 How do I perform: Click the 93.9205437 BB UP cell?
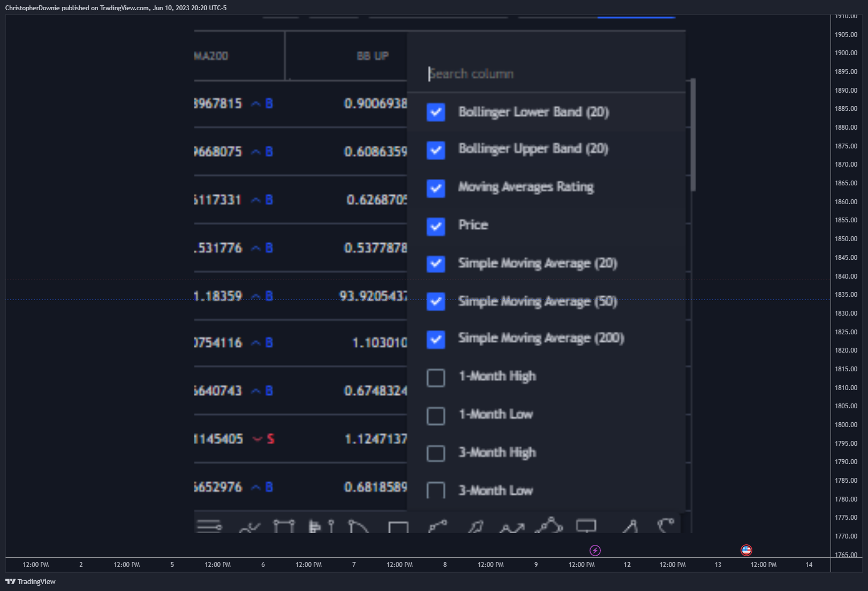[x=373, y=296]
